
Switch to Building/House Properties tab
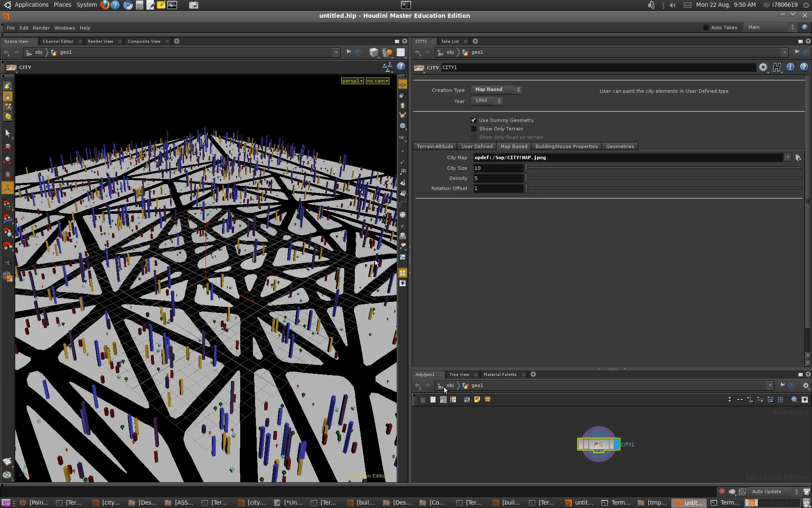(566, 146)
